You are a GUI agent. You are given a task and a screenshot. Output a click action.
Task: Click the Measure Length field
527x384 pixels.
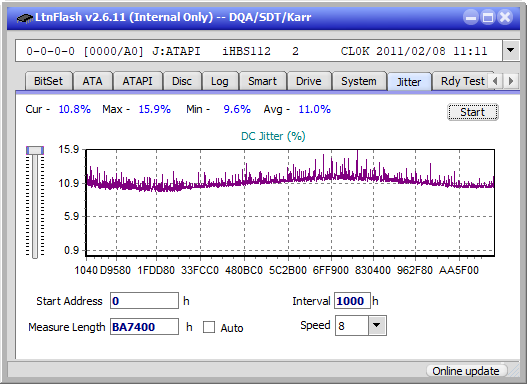[x=144, y=327]
